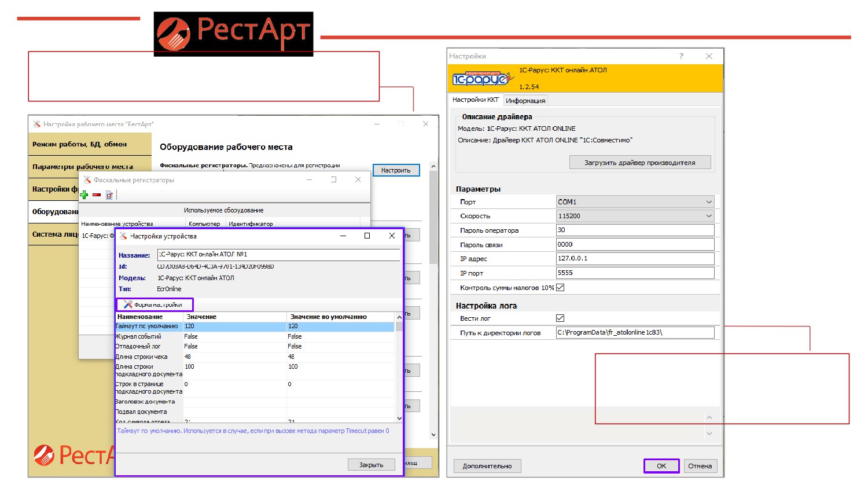Screen dimensions: 868x488
Task: Click the edit registrar checklist icon
Action: (x=109, y=195)
